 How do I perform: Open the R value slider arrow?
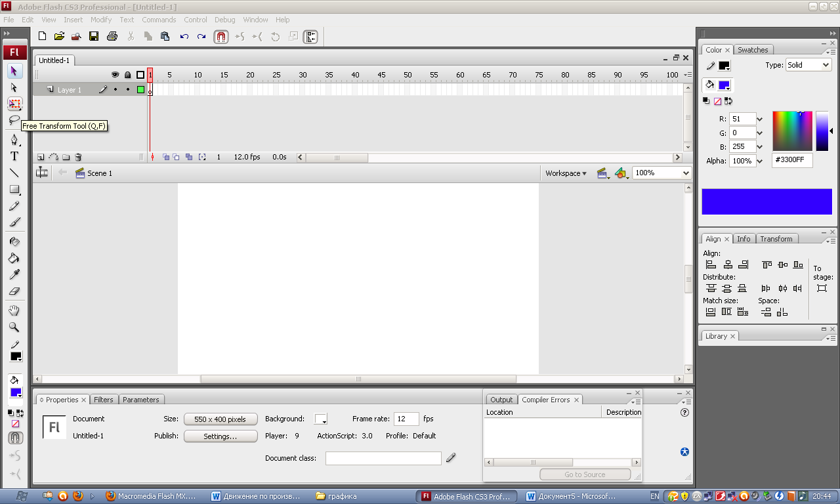tap(760, 119)
